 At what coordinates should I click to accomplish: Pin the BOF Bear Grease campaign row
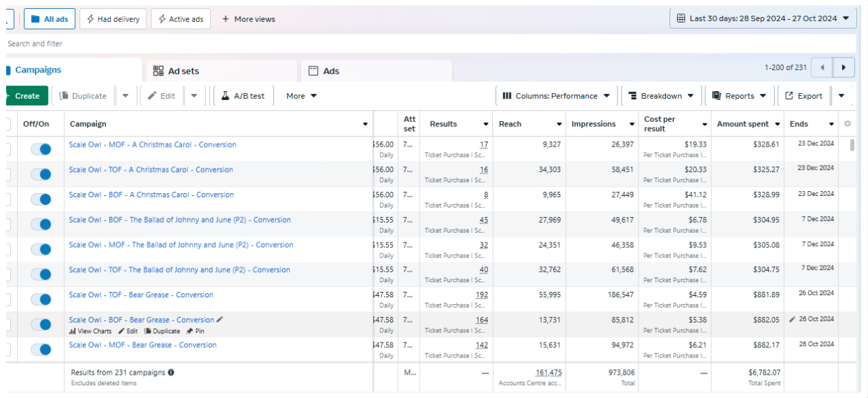(196, 332)
